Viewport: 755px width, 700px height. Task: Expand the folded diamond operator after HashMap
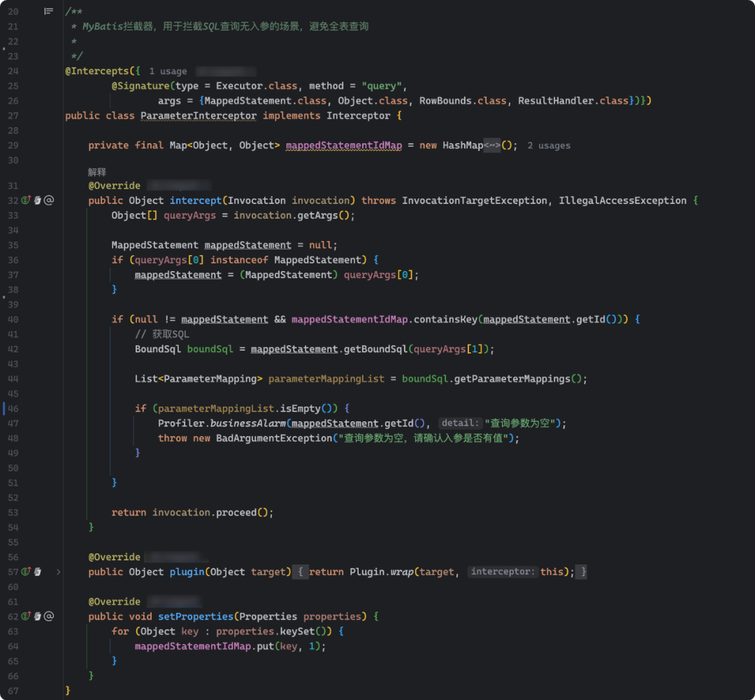492,145
